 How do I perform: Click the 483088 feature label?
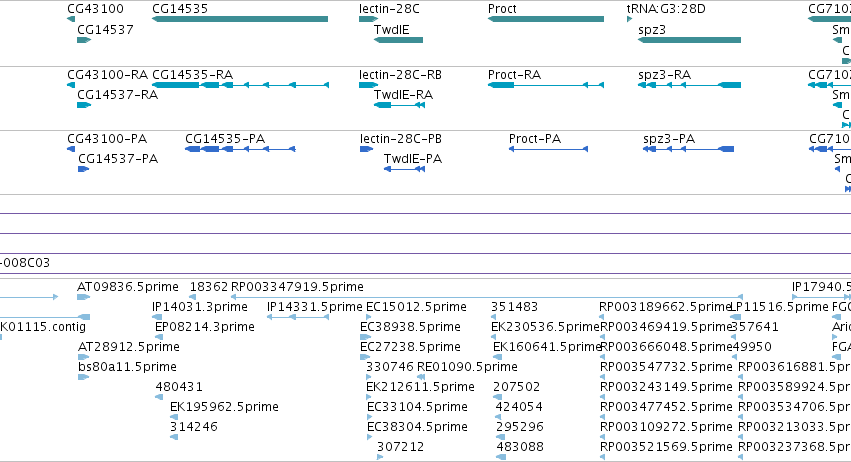coord(520,447)
